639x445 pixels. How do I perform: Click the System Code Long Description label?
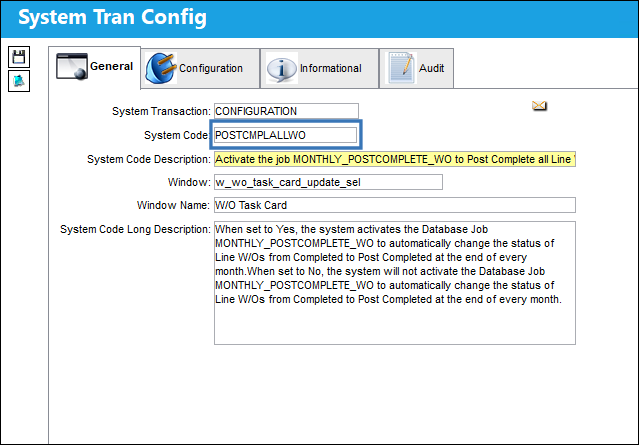point(135,229)
